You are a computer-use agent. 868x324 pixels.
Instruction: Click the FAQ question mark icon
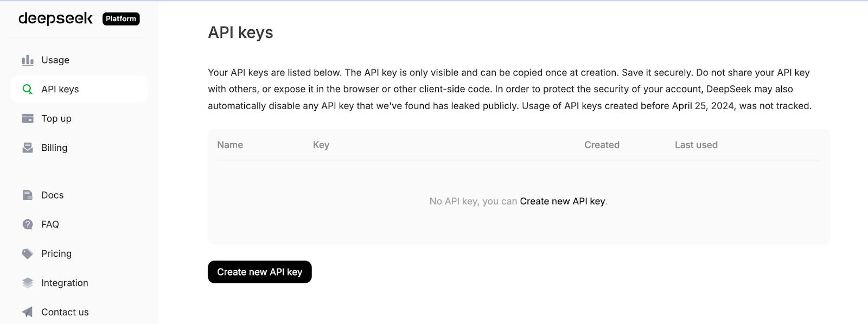(x=28, y=224)
